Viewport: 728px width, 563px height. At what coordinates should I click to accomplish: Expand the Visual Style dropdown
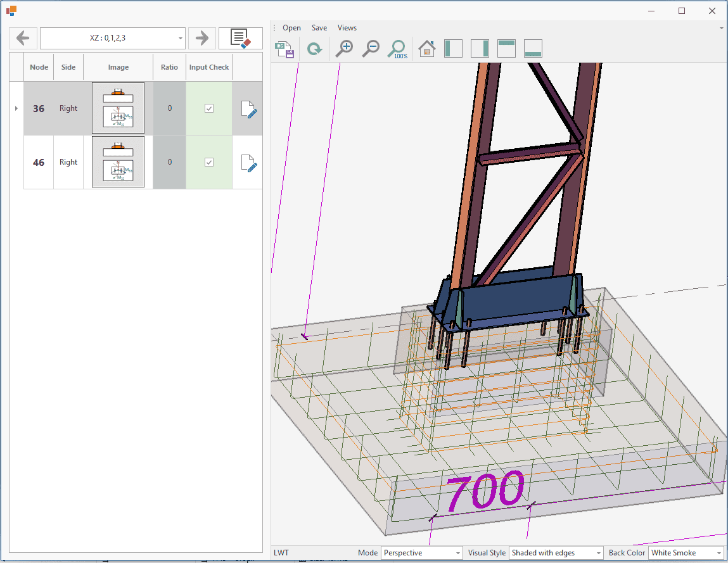pyautogui.click(x=597, y=553)
